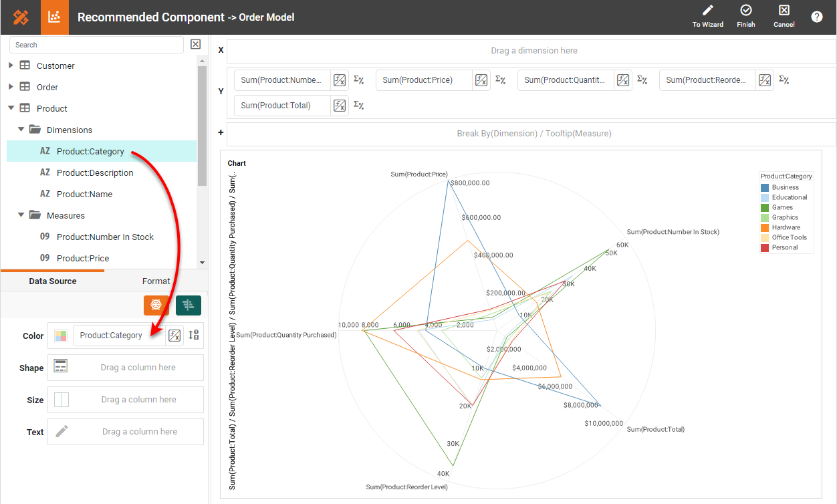Screen dimensions: 837x504
Task: Expand the Order table node
Action: pyautogui.click(x=11, y=88)
